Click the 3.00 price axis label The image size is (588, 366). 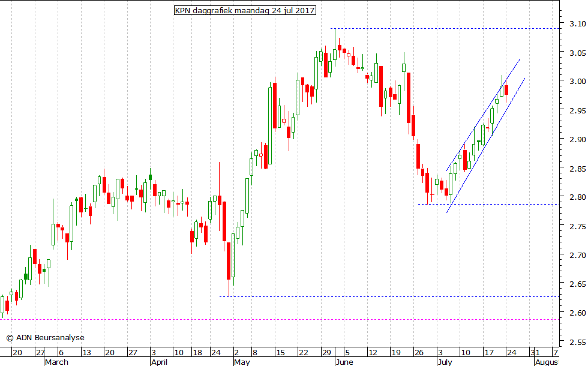click(x=577, y=82)
